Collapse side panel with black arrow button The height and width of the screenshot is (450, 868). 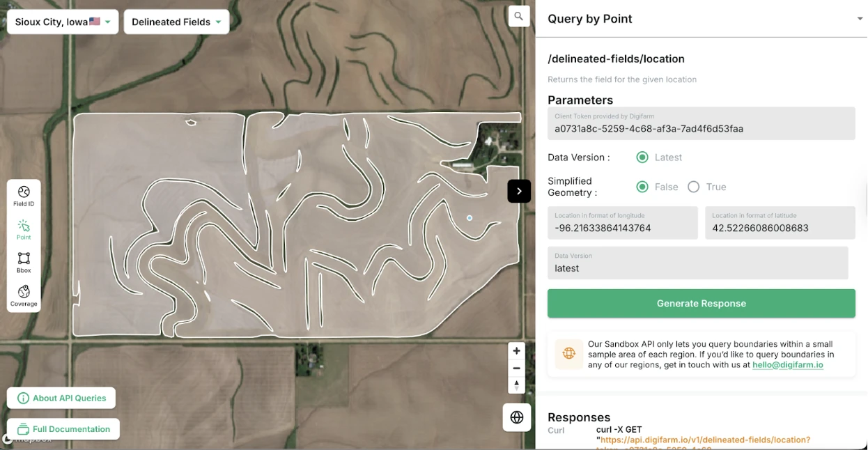coord(519,191)
